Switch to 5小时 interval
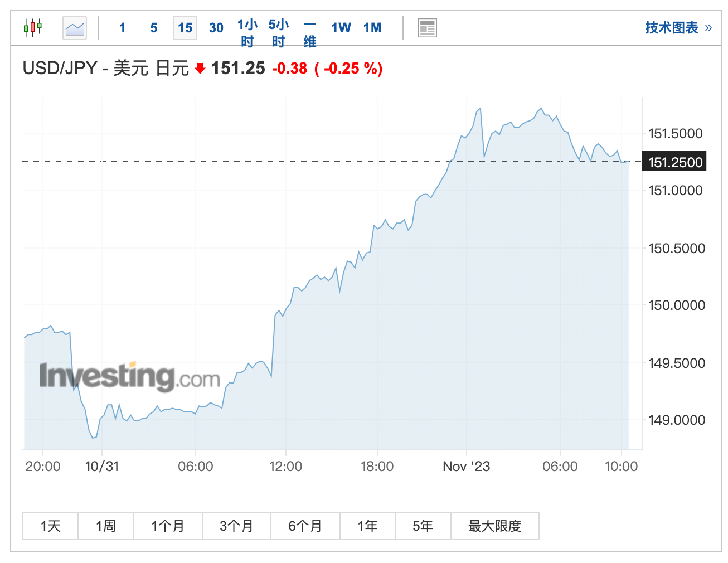 (x=279, y=33)
